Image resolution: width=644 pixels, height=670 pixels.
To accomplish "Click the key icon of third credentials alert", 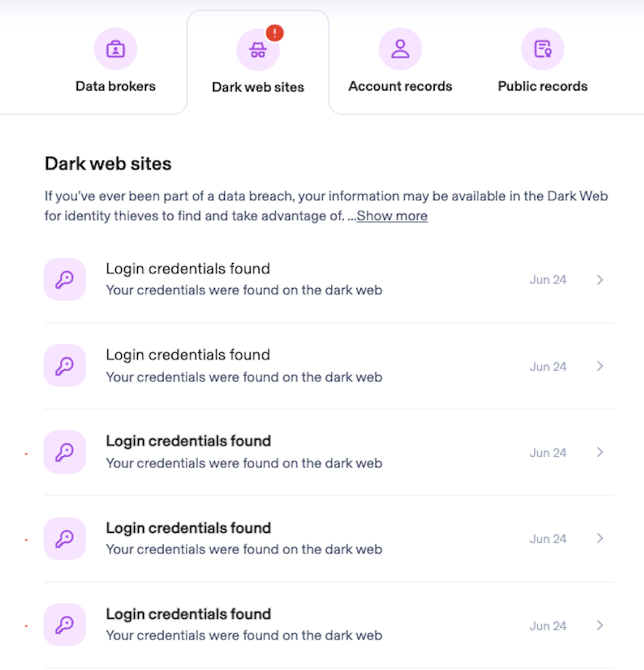I will pos(64,452).
